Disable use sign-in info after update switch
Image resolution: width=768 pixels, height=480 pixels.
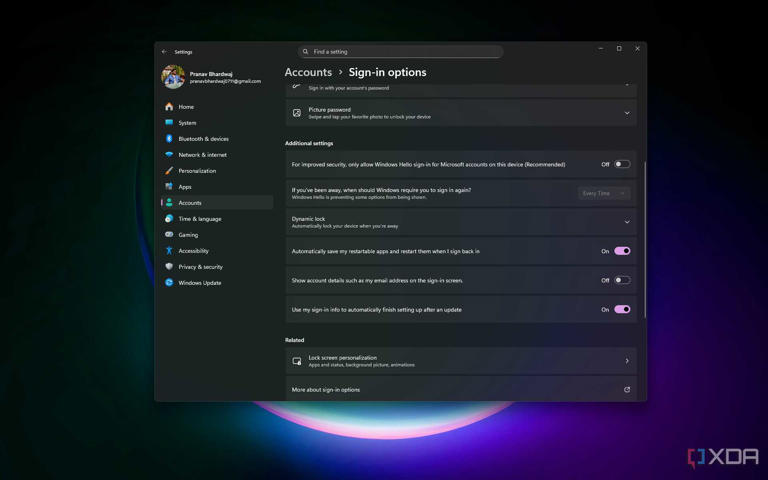pos(622,310)
